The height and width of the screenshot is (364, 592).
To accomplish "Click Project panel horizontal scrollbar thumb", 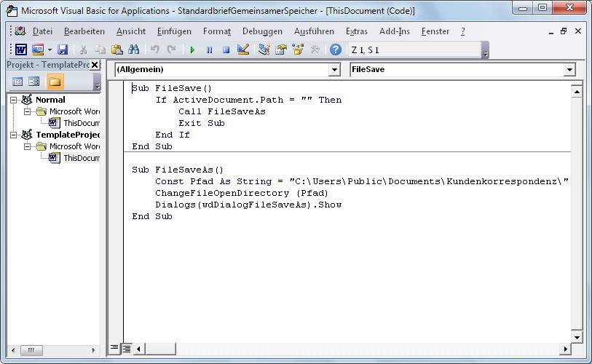I will coord(31,350).
